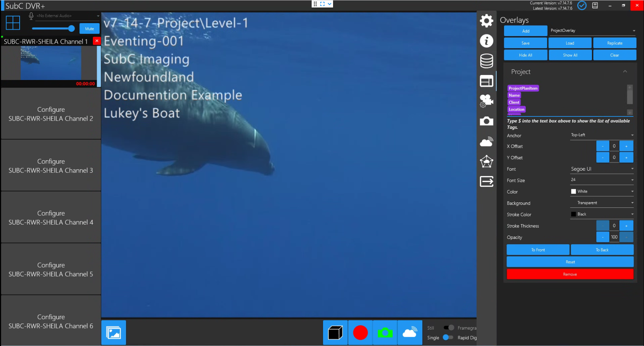
Task: Open the export arrow panel icon
Action: pos(486,181)
